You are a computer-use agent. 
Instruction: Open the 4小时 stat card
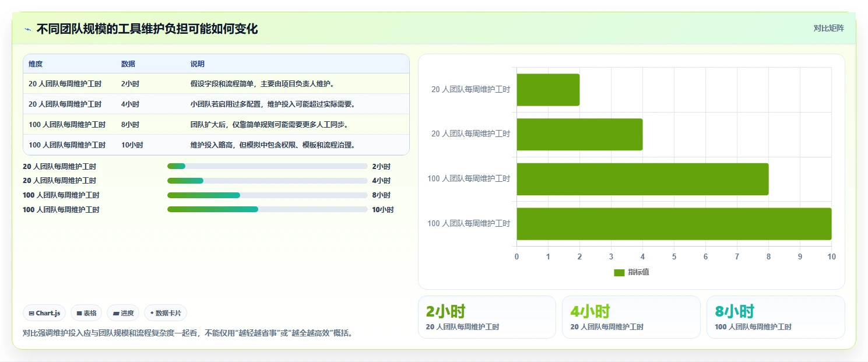(x=631, y=317)
